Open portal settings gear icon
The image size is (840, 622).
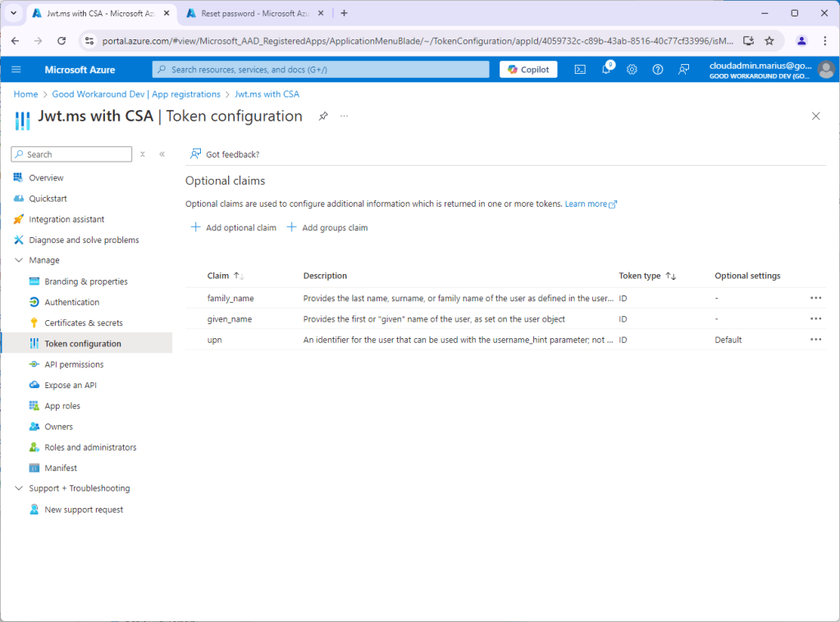click(x=632, y=70)
